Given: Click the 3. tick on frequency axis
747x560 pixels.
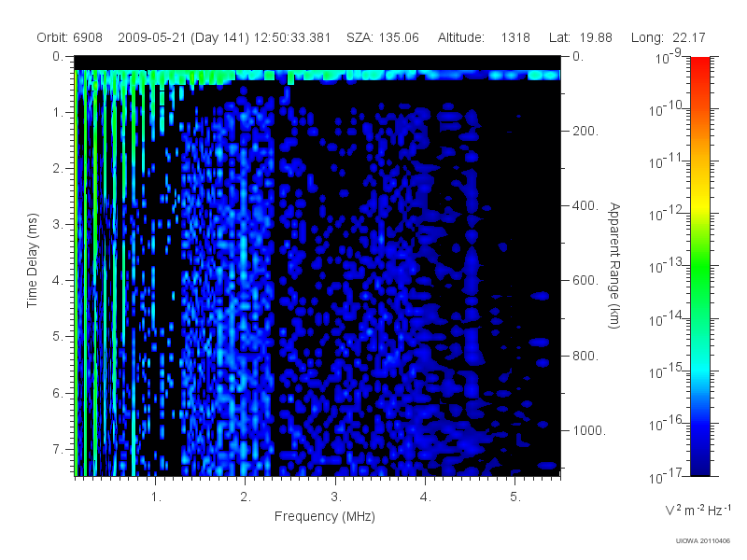Looking at the screenshot, I should [336, 497].
